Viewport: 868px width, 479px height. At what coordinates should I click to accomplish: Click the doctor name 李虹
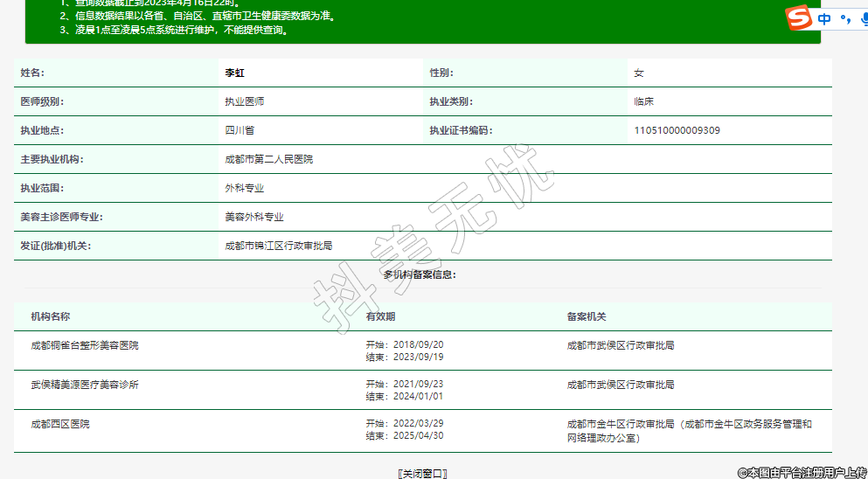[x=234, y=73]
